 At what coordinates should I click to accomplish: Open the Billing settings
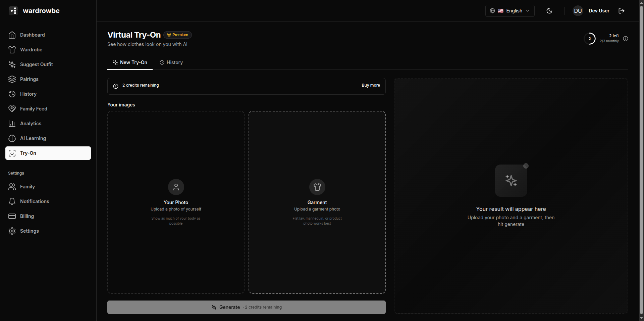[x=27, y=216]
